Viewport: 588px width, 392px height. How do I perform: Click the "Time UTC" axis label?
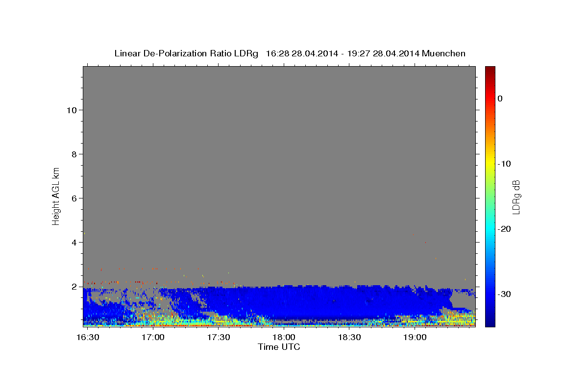279,347
